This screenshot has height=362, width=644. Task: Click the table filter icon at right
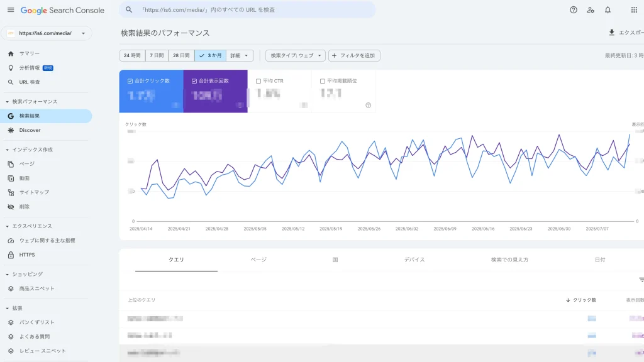pos(641,280)
